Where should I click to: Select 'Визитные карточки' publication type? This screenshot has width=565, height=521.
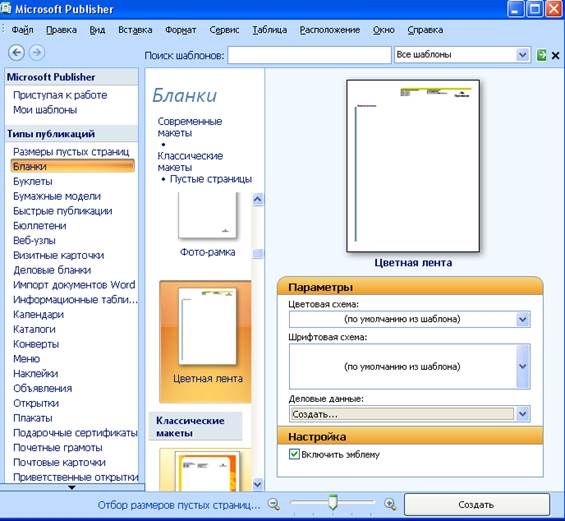coord(58,255)
